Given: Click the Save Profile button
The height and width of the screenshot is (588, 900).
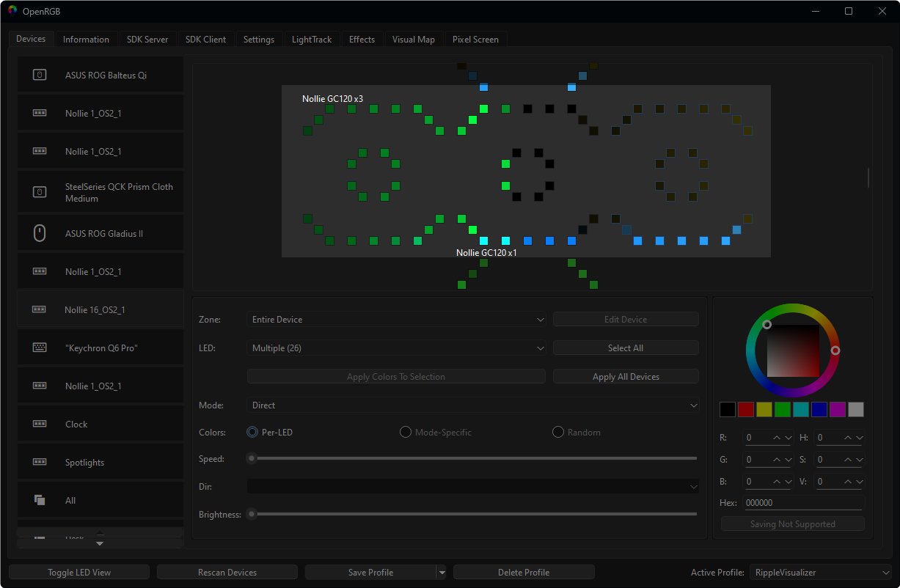Looking at the screenshot, I should click(370, 573).
